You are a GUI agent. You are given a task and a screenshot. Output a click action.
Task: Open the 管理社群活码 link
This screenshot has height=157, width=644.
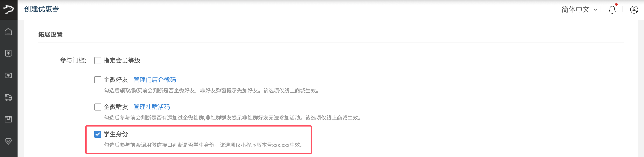[151, 107]
